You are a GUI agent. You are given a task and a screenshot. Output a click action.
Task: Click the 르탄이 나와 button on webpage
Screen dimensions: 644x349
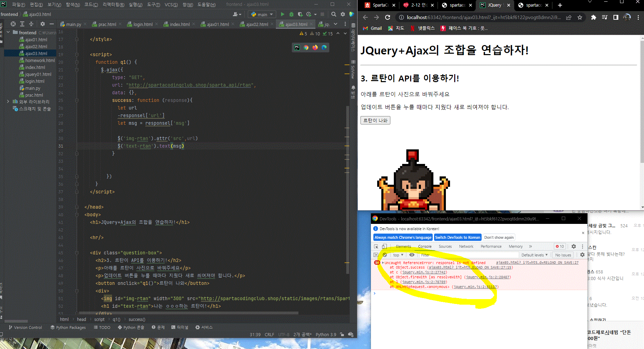tap(375, 120)
